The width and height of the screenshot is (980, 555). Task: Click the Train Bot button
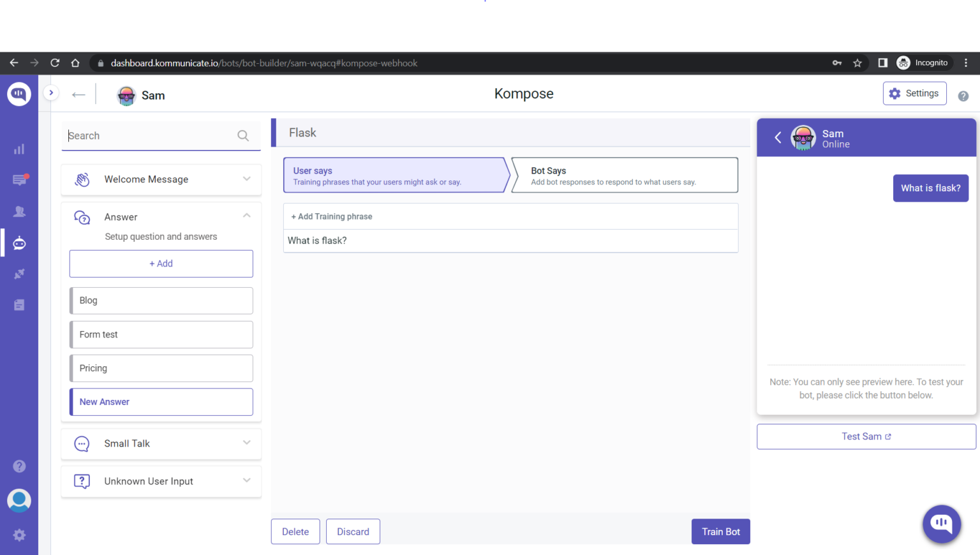coord(720,531)
